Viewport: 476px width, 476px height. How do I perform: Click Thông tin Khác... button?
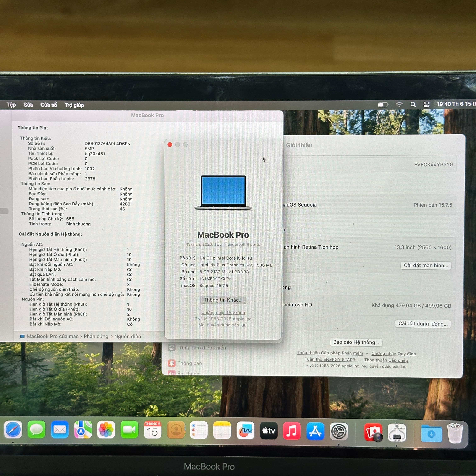pos(223,300)
